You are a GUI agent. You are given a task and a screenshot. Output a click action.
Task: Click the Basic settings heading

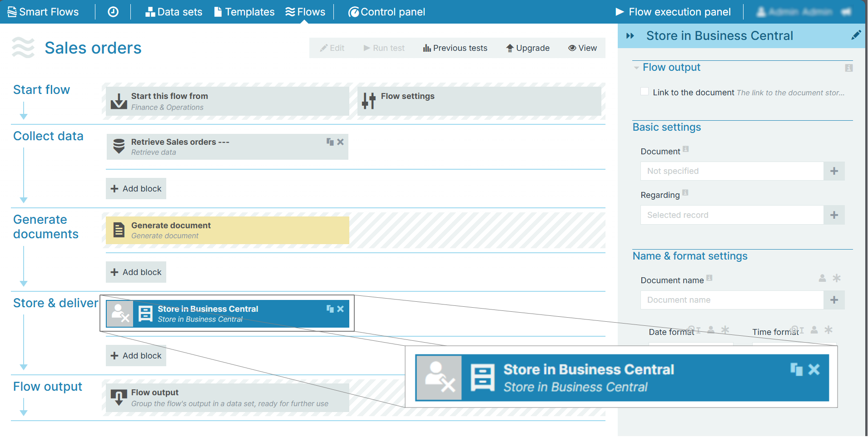pyautogui.click(x=667, y=128)
